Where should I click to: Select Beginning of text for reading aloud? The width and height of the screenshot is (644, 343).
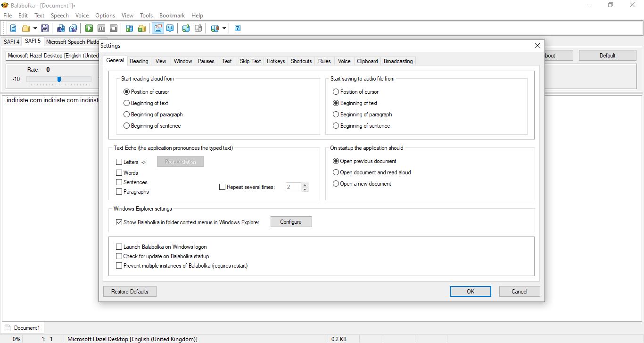[146, 103]
